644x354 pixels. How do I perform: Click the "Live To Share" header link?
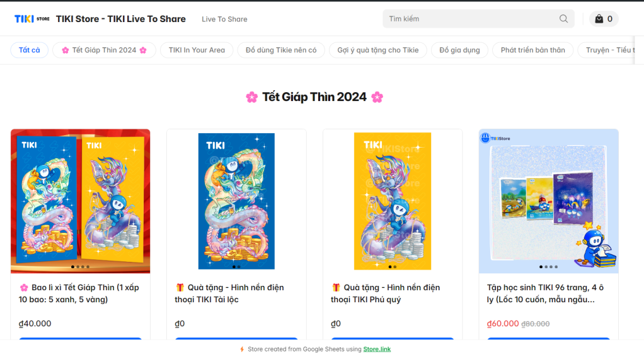point(224,19)
